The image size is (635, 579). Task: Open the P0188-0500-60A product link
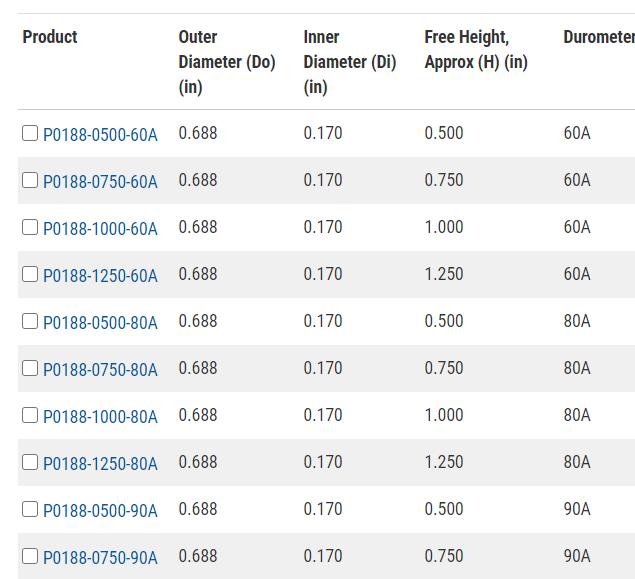click(100, 134)
